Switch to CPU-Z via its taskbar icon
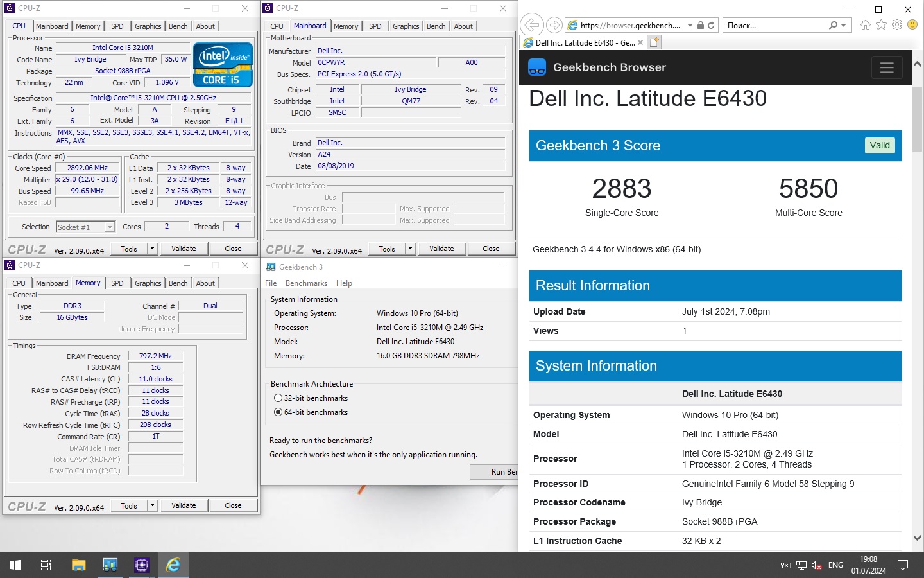The image size is (924, 578). (x=142, y=565)
